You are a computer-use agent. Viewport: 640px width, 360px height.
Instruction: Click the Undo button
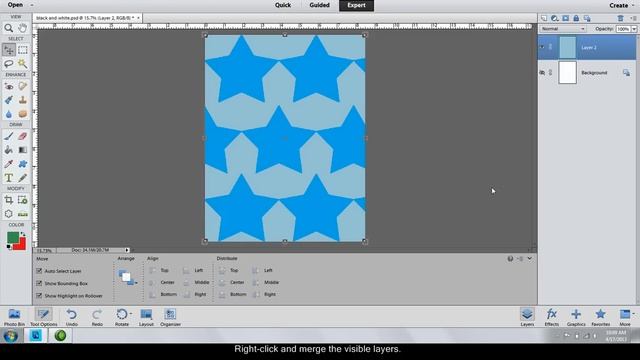click(71, 317)
